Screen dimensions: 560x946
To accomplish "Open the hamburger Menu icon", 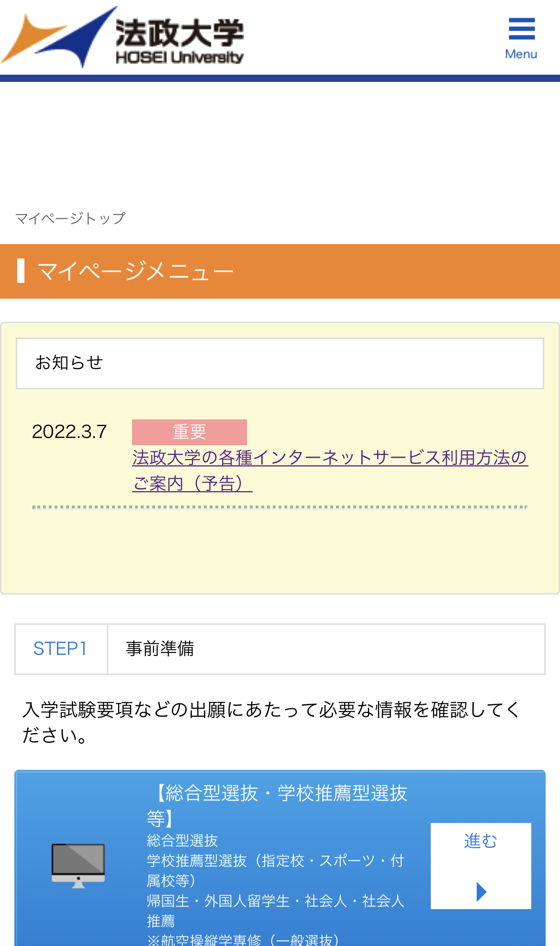I will (521, 29).
